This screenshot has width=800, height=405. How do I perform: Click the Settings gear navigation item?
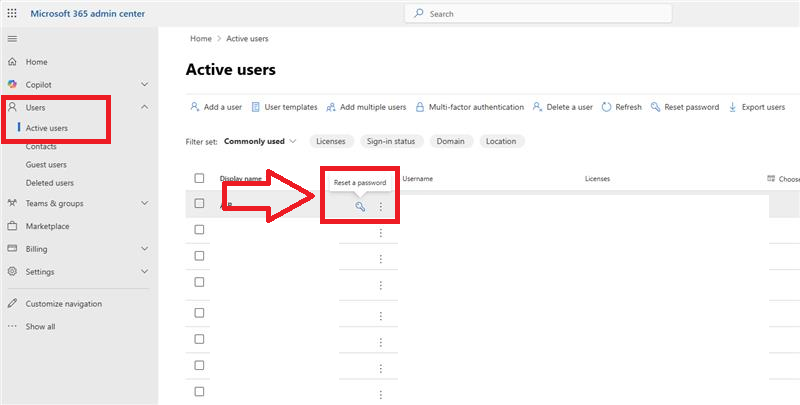[40, 272]
